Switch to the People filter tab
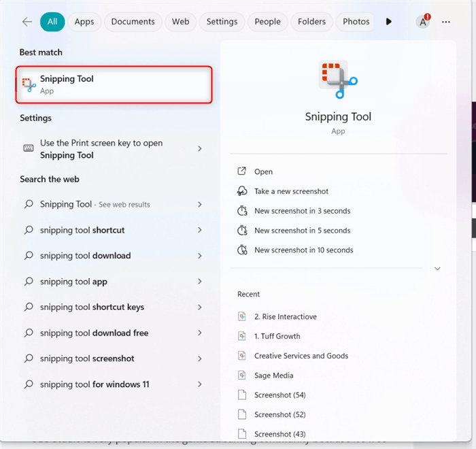476x449 pixels. coord(267,22)
